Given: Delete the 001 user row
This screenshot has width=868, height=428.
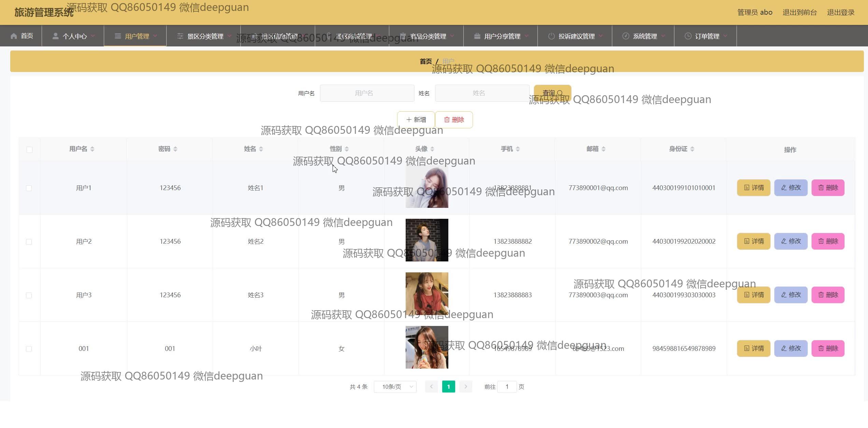Looking at the screenshot, I should [x=828, y=348].
